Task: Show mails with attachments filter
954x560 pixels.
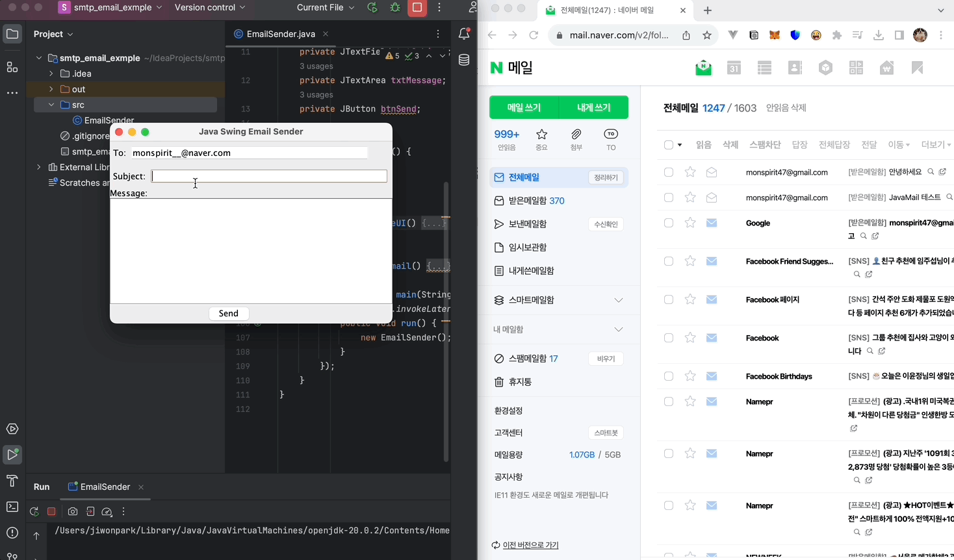Action: tap(576, 139)
